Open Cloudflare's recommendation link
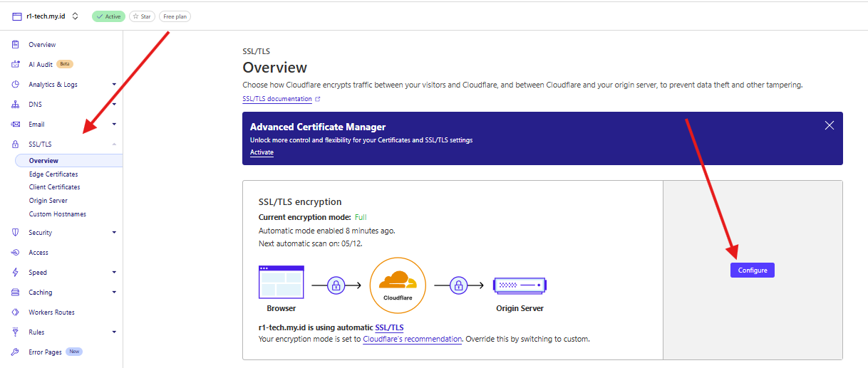This screenshot has width=868, height=368. point(413,339)
